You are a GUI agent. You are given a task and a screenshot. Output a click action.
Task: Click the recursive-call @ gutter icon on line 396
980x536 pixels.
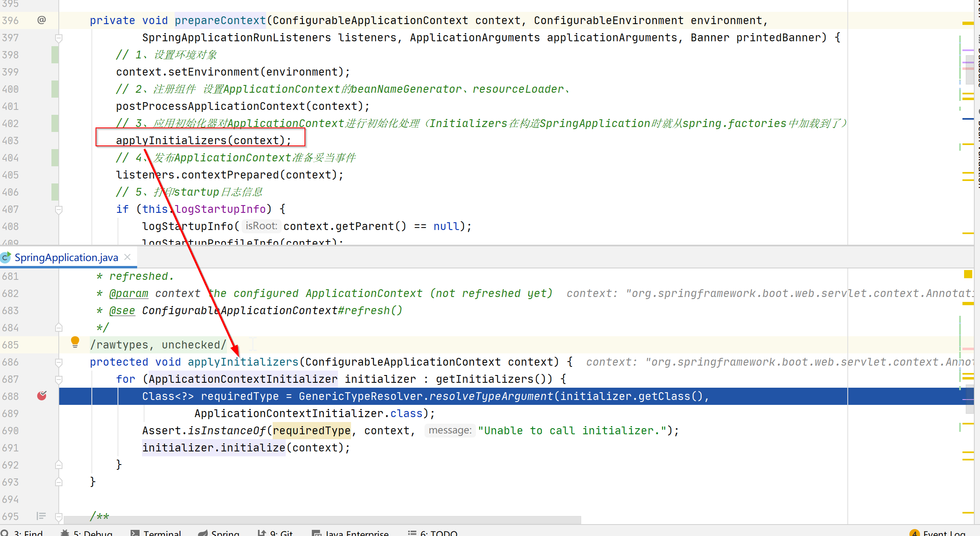tap(42, 20)
